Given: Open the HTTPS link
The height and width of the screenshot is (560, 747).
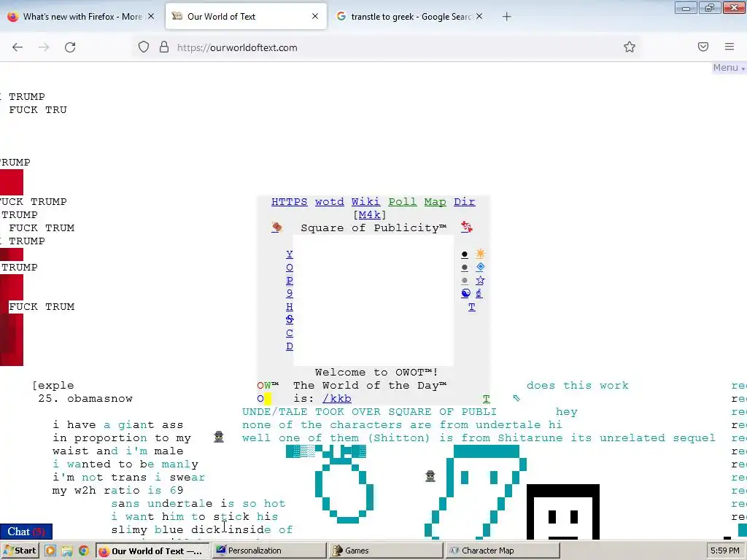Looking at the screenshot, I should click(289, 202).
